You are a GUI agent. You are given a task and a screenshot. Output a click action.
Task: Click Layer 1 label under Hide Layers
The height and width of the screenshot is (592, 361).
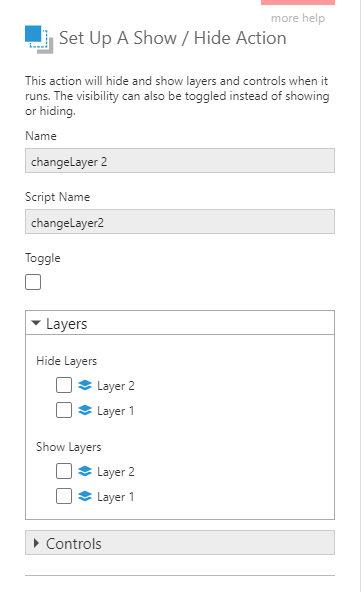pos(115,411)
